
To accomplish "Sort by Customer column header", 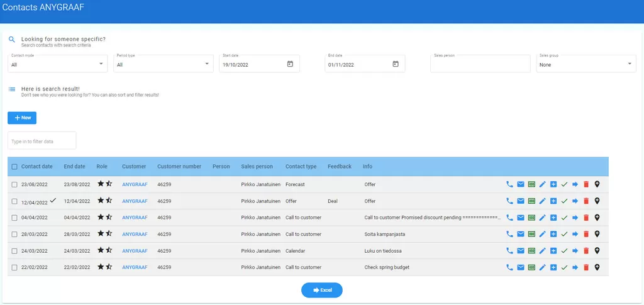I will click(x=134, y=167).
